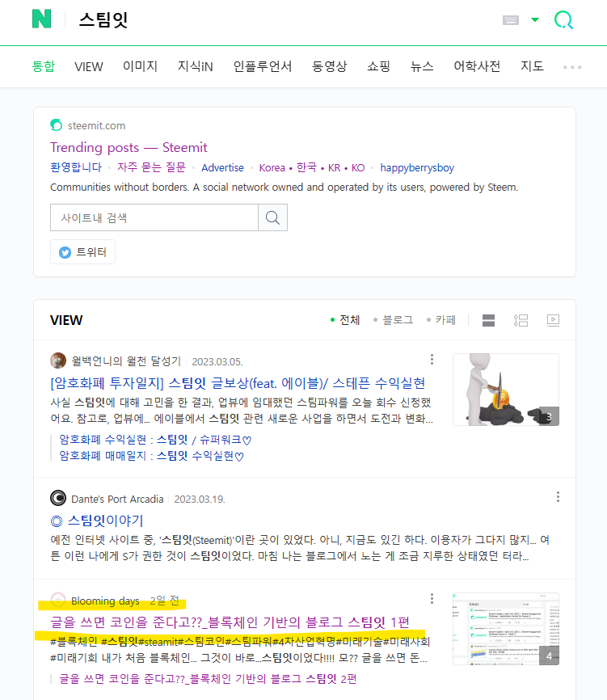Click the 2023.03.19. post date

coord(200,499)
